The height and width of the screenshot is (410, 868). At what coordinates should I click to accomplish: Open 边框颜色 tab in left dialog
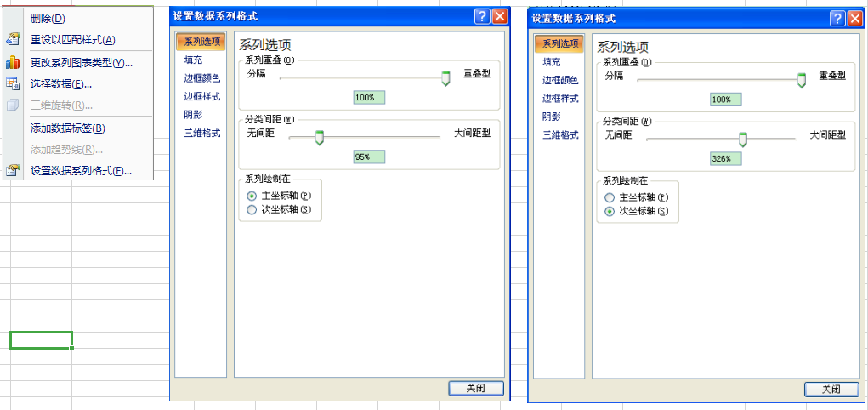click(202, 78)
